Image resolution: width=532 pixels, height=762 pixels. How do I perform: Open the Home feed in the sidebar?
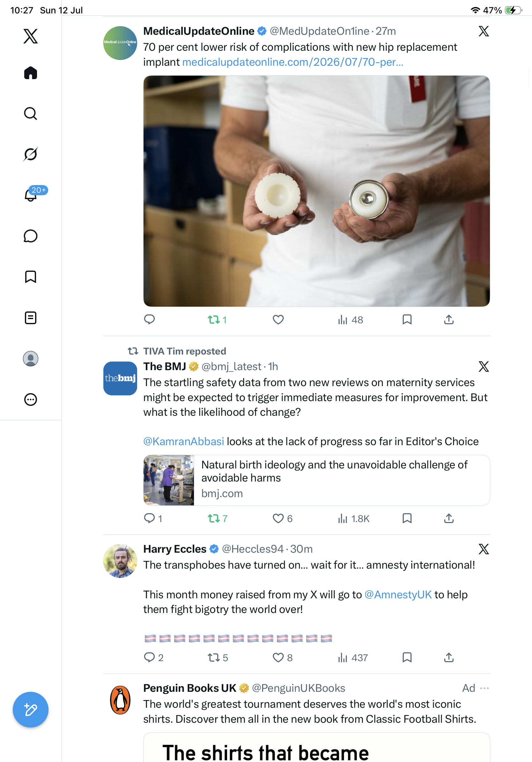[x=31, y=73]
